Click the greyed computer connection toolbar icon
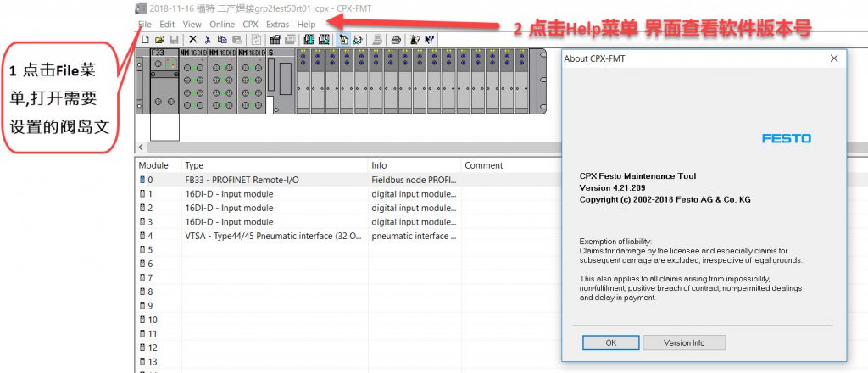The image size is (868, 373). click(x=377, y=39)
